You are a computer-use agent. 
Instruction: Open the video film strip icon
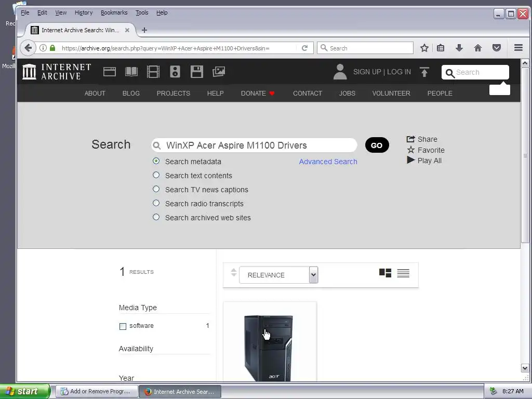click(x=153, y=72)
